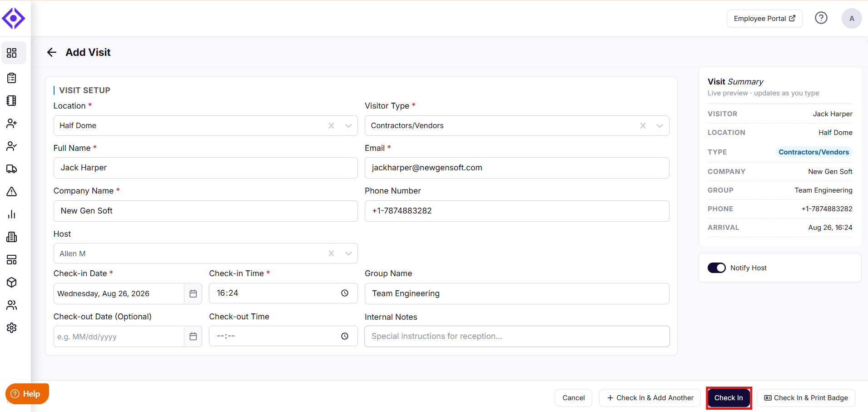Clear the Allen M host selection
Viewport: 868px width, 412px height.
[x=332, y=253]
